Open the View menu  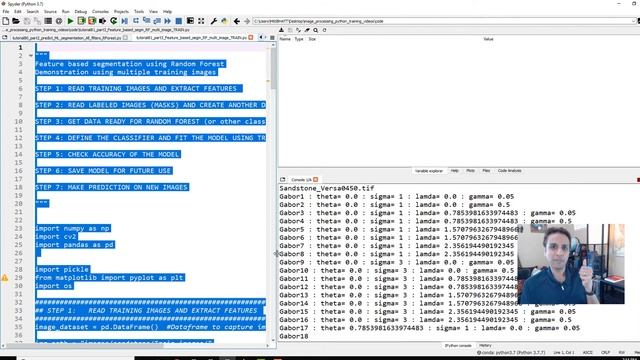click(153, 11)
